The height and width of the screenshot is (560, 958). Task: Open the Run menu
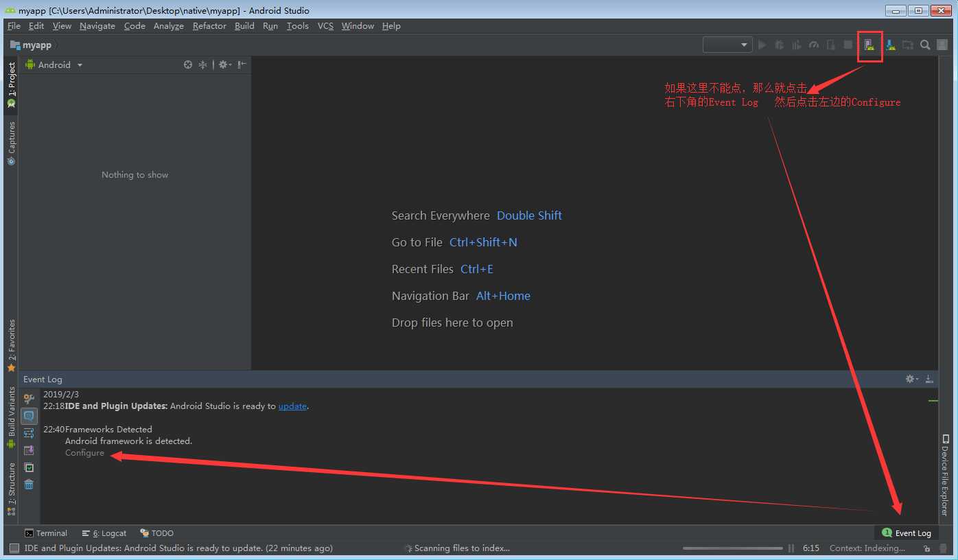[270, 26]
